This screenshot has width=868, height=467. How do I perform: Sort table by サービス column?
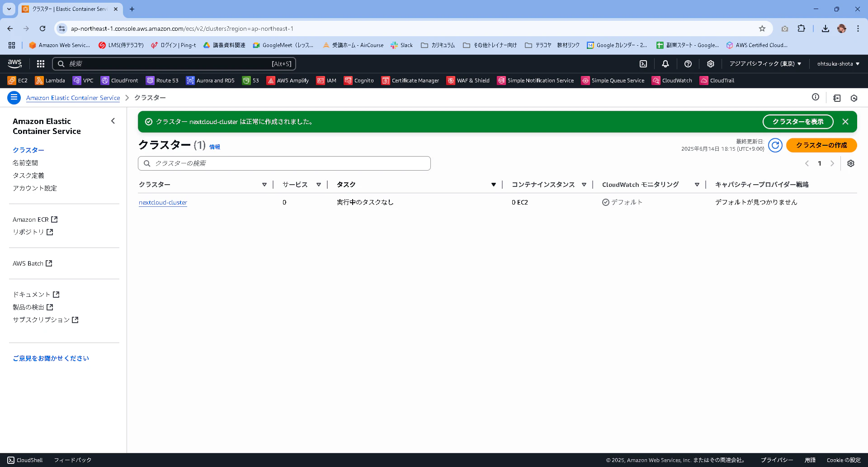coord(319,185)
